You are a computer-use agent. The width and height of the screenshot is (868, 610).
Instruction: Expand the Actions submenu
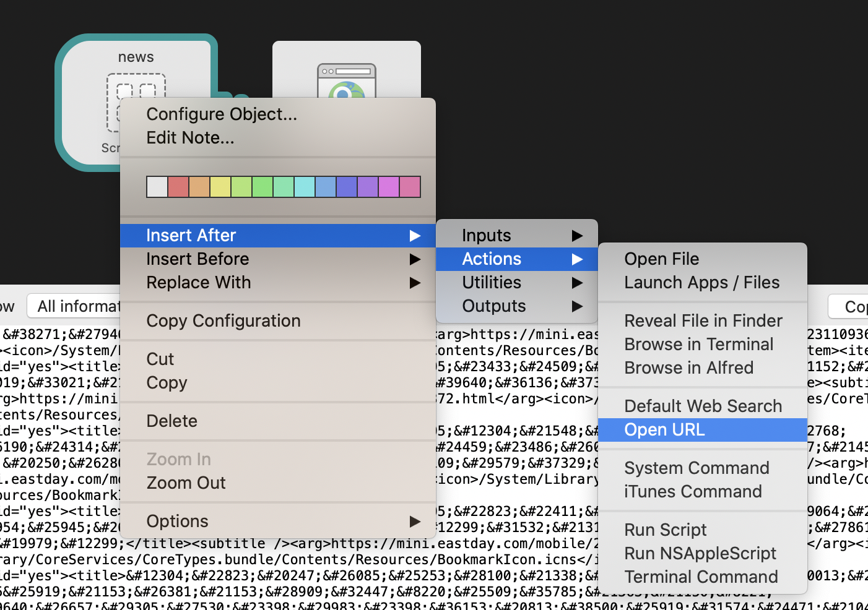517,259
